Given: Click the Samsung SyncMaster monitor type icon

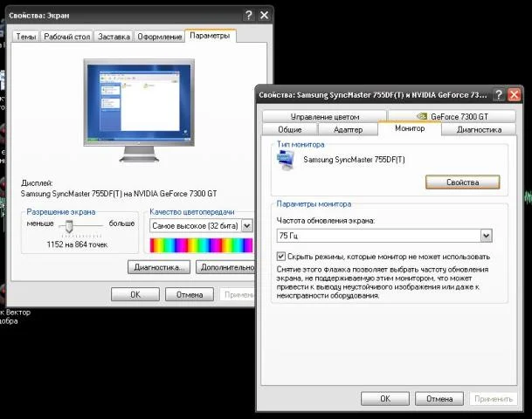Looking at the screenshot, I should pyautogui.click(x=286, y=161).
